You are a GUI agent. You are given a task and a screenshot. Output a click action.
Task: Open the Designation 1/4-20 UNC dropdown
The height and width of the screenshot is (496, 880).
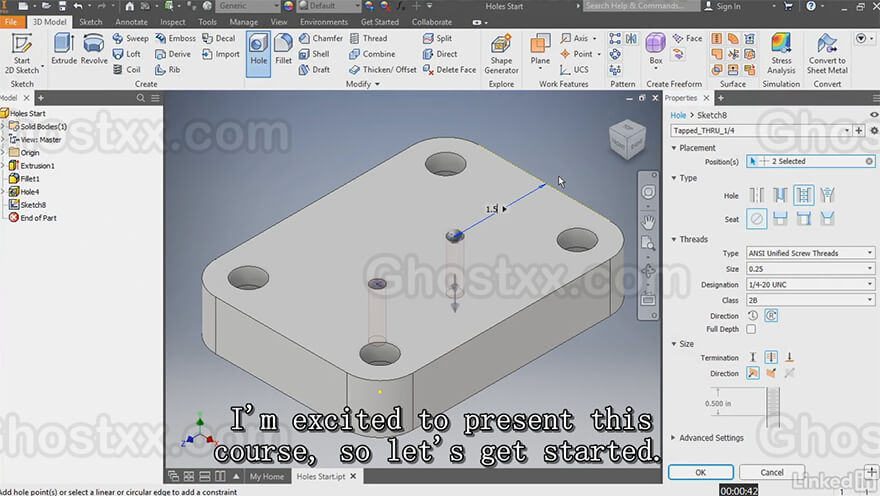810,284
